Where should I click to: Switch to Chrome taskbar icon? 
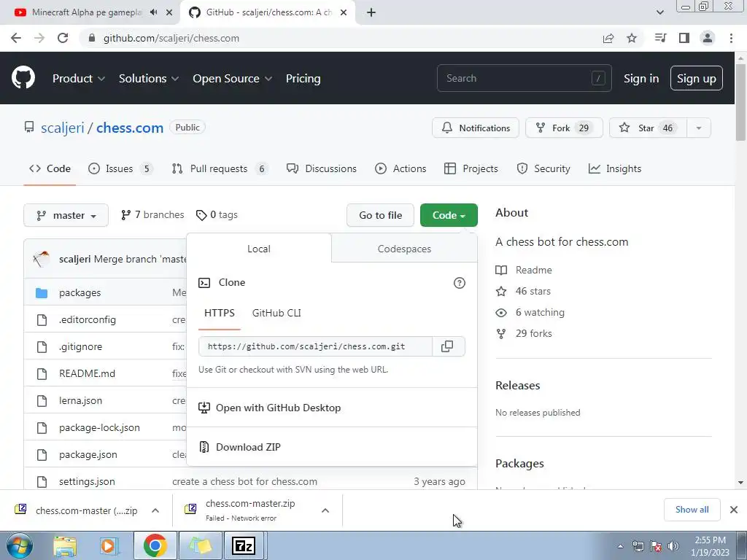155,545
